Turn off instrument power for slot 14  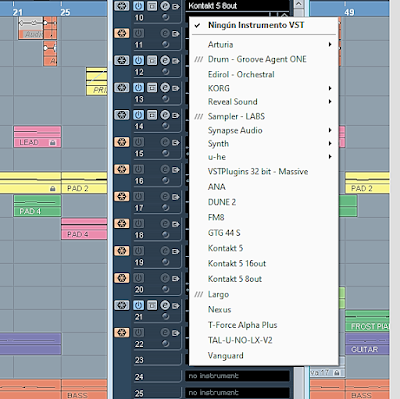139,115
